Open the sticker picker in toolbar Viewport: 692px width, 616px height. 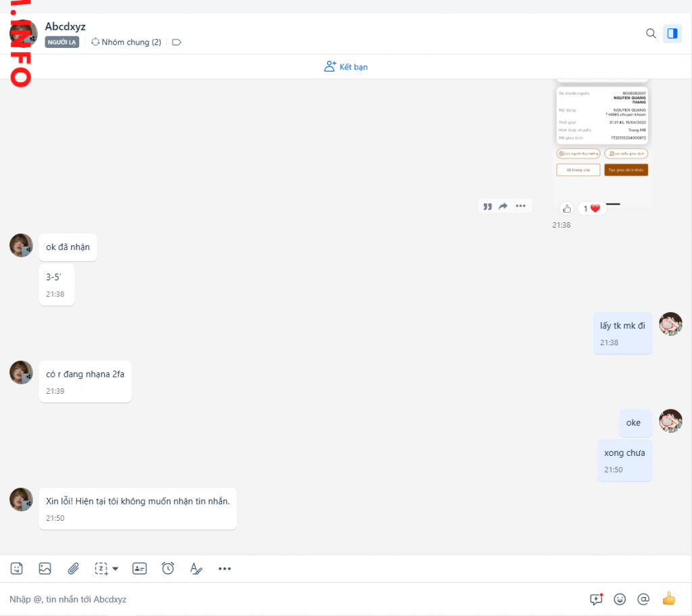tap(17, 569)
